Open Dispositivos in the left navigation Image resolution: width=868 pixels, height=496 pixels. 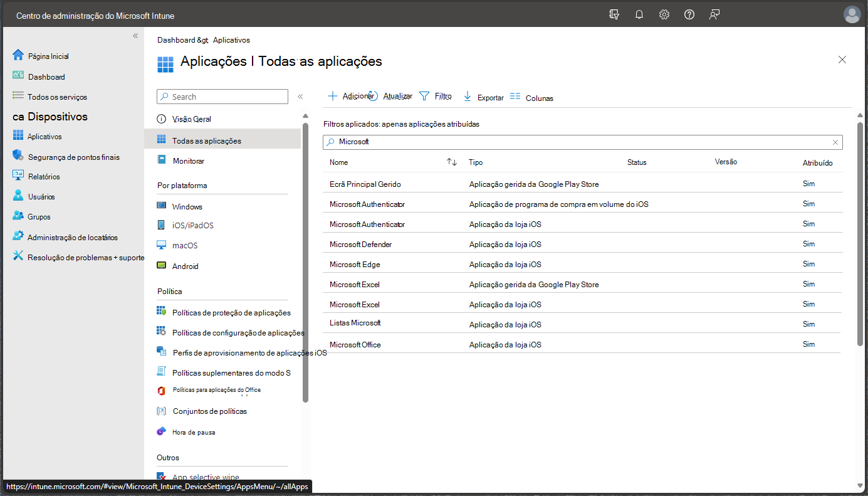coord(50,117)
